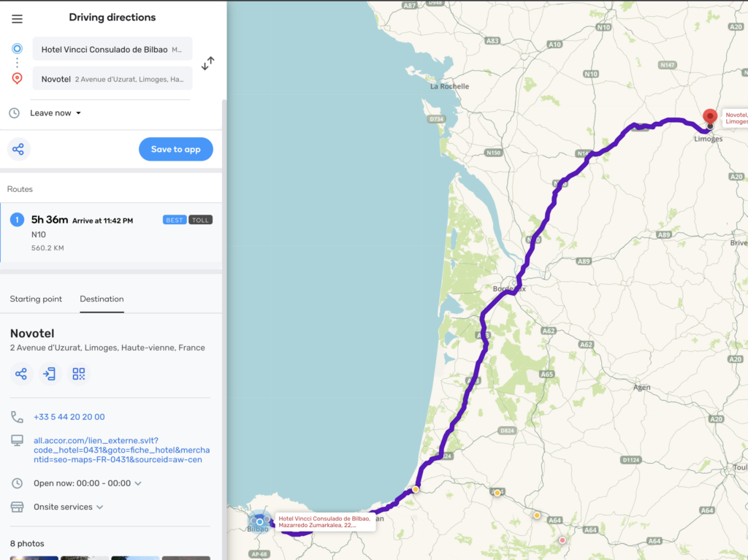Switch to the Starting point tab
The height and width of the screenshot is (560, 748).
[36, 299]
